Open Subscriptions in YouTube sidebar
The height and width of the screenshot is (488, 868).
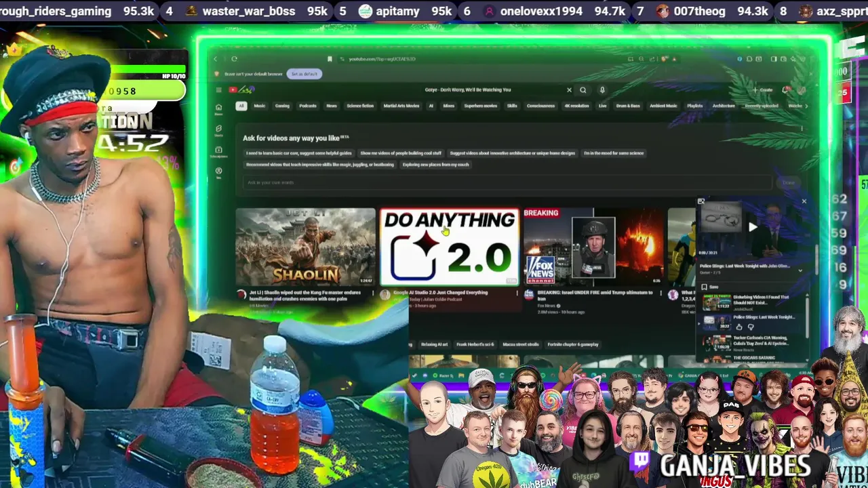pos(218,152)
